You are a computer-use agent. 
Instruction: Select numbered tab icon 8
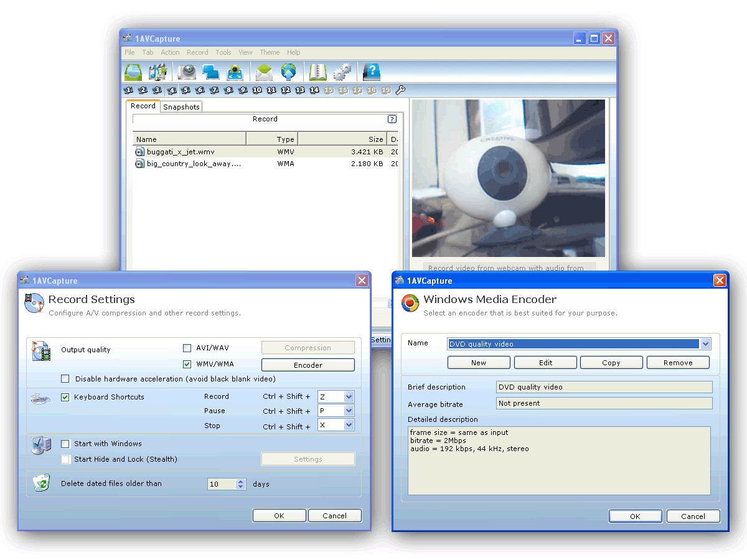point(229,90)
